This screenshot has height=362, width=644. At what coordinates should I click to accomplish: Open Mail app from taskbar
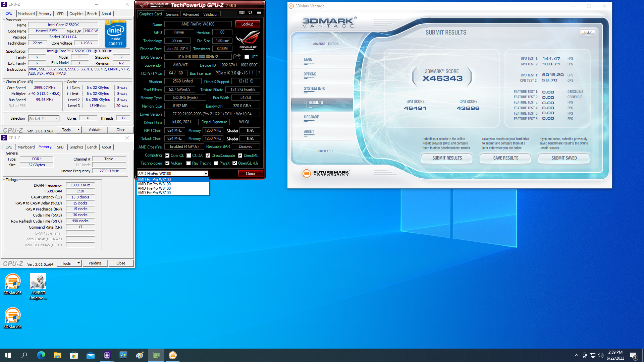(x=90, y=355)
